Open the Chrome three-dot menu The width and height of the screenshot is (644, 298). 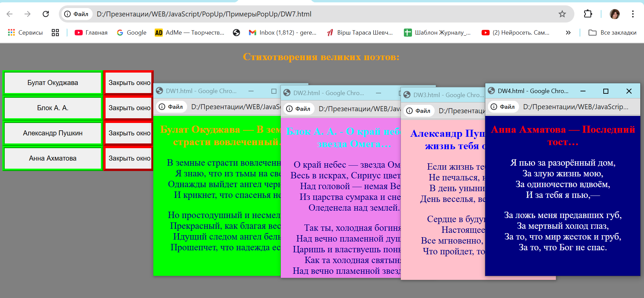[x=633, y=14]
